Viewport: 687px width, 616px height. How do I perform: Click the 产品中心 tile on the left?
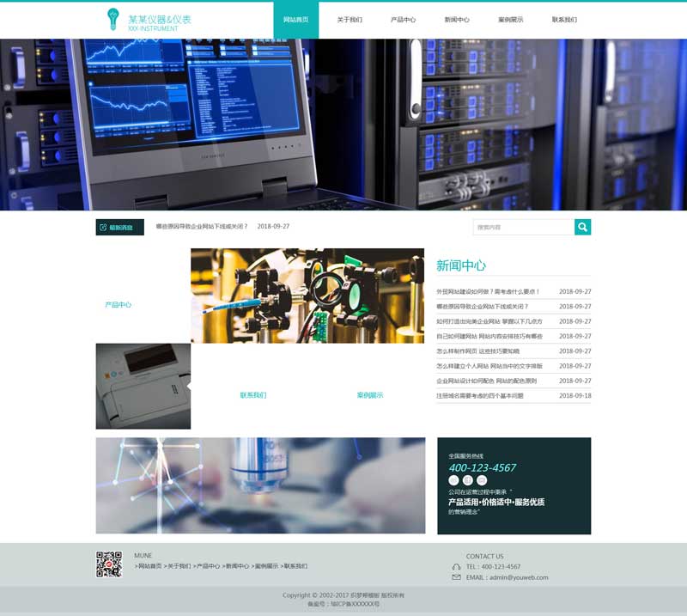(x=119, y=305)
